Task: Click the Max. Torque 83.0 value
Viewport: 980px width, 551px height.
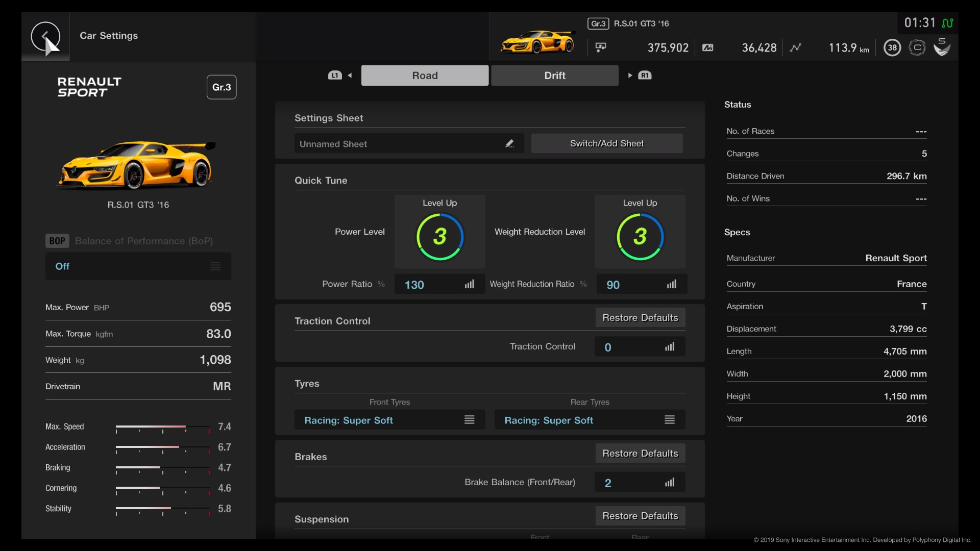Action: (x=218, y=334)
